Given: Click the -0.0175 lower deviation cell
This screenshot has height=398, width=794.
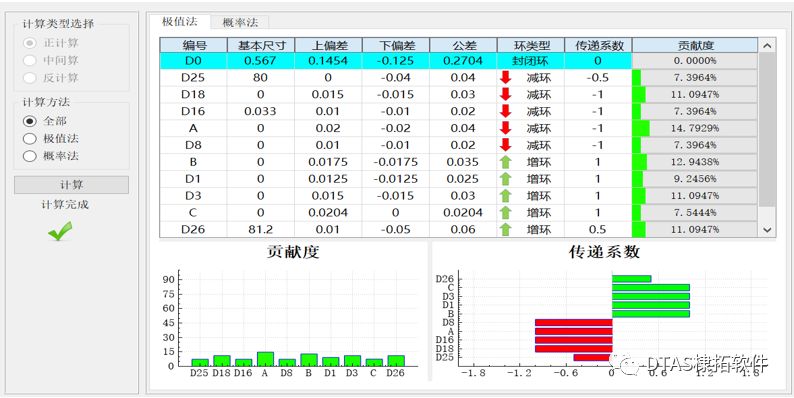Looking at the screenshot, I should coord(396,162).
